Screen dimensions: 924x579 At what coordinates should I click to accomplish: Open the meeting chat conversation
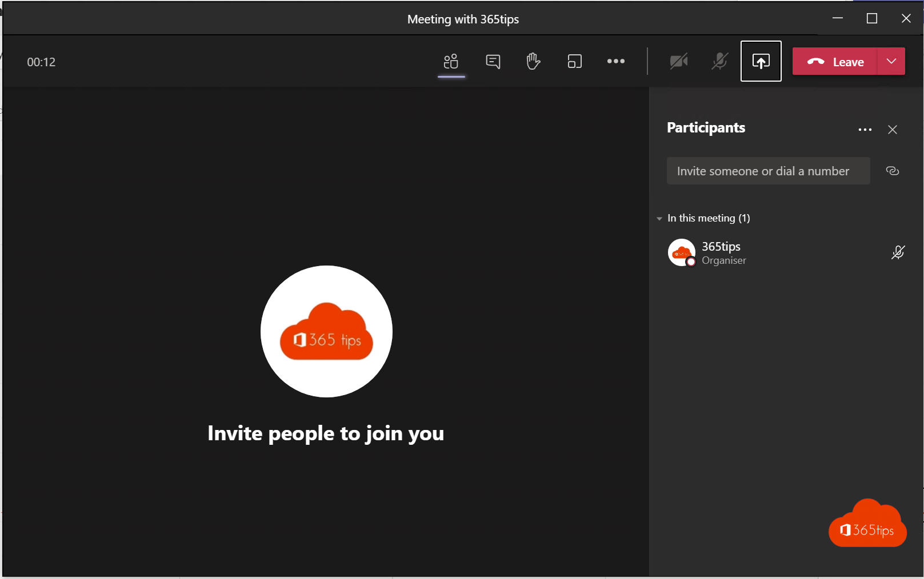[x=493, y=61]
